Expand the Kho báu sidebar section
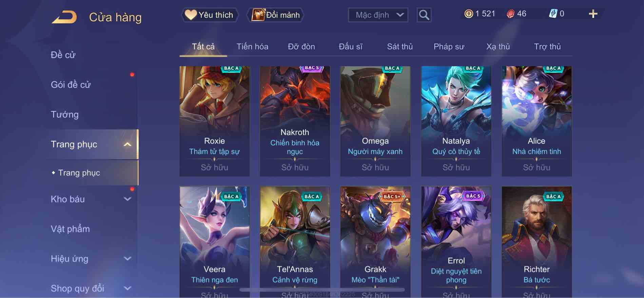 click(127, 199)
